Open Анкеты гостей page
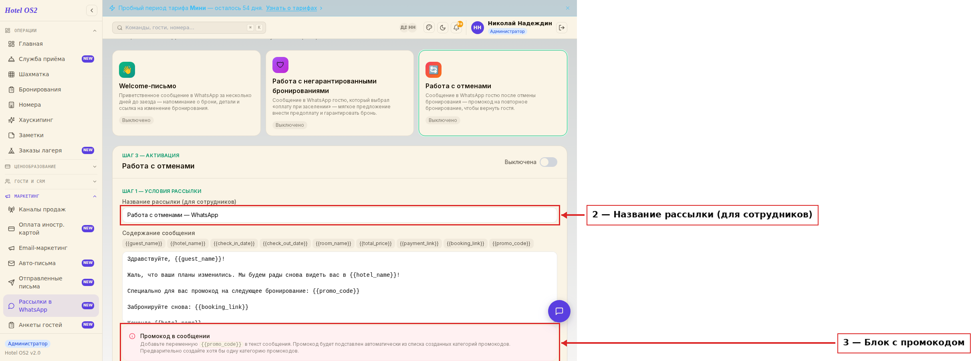This screenshot has width=980, height=361. click(51, 325)
